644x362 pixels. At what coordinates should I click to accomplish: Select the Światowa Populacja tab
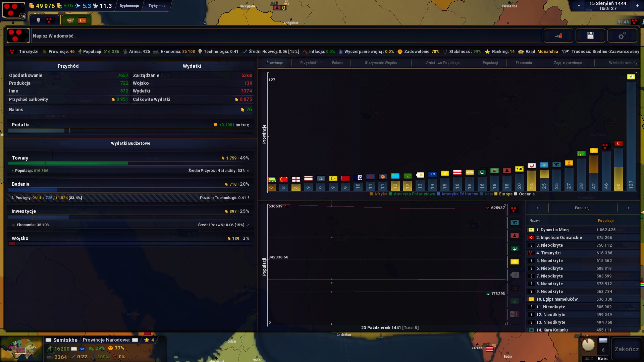click(x=442, y=63)
